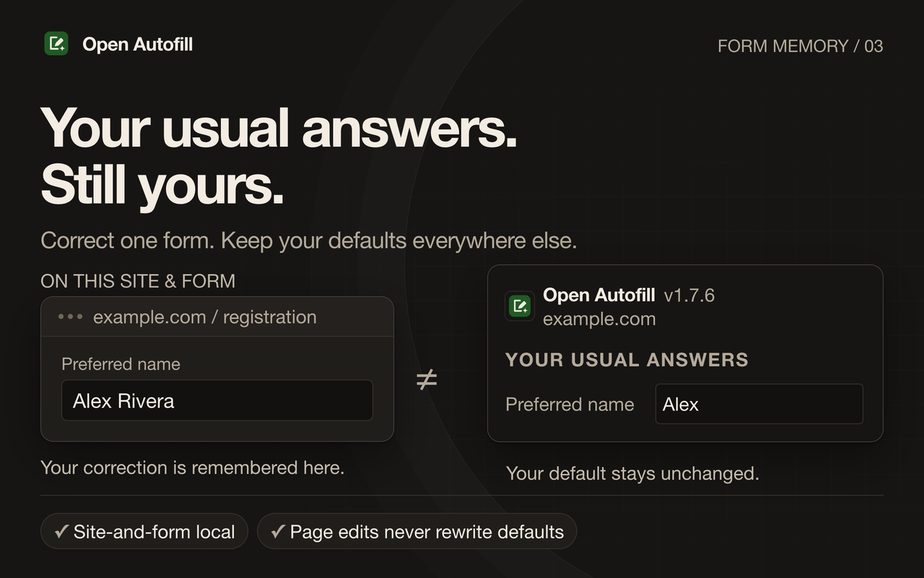Screen dimensions: 924x578
Task: Click the Preferred name label in registration form
Action: 121,364
